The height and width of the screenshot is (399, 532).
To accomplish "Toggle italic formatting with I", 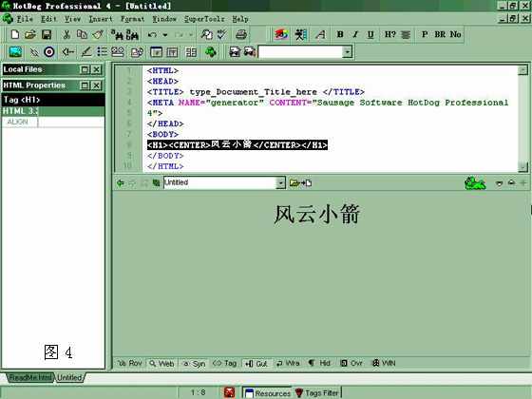I will pyautogui.click(x=355, y=34).
